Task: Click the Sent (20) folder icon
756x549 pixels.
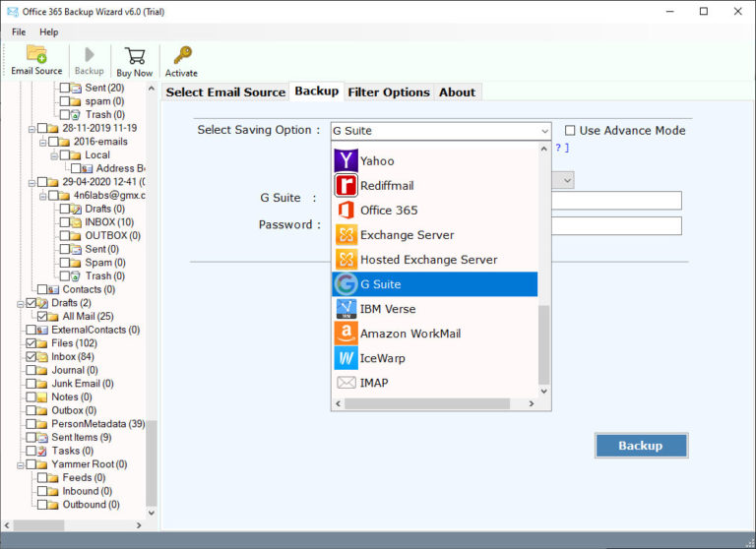Action: [x=76, y=88]
